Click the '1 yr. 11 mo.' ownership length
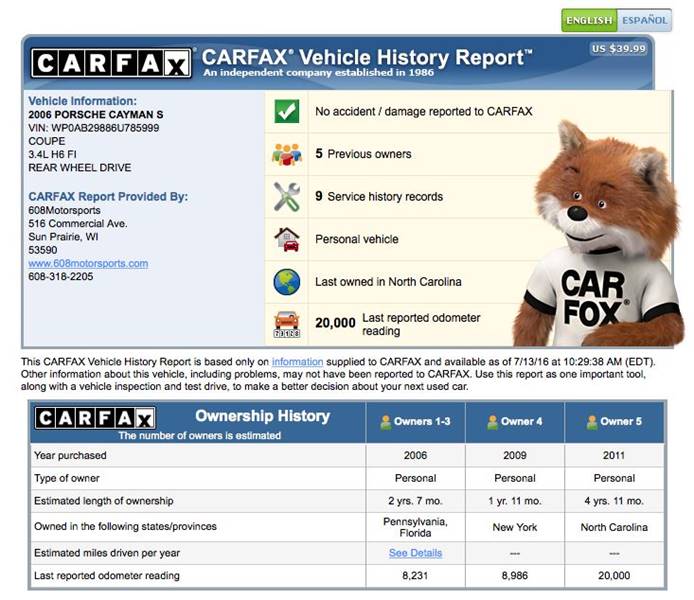694x600 pixels. click(515, 501)
